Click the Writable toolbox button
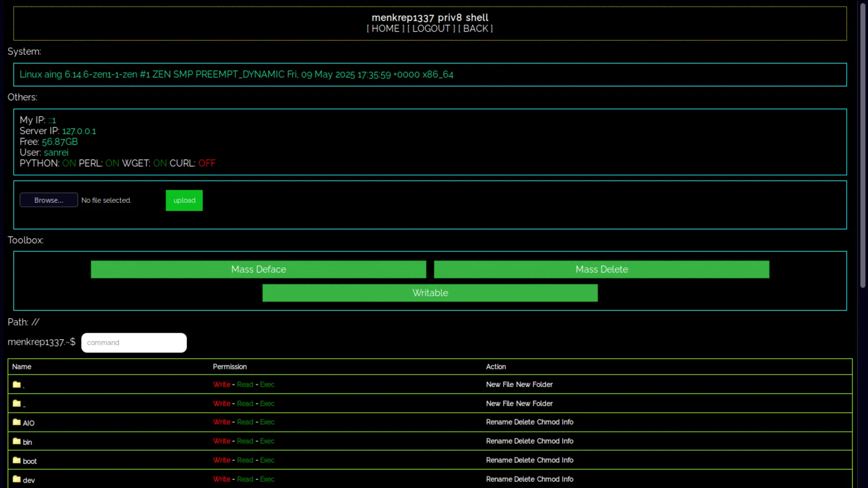Image resolution: width=868 pixels, height=488 pixels. coord(430,293)
